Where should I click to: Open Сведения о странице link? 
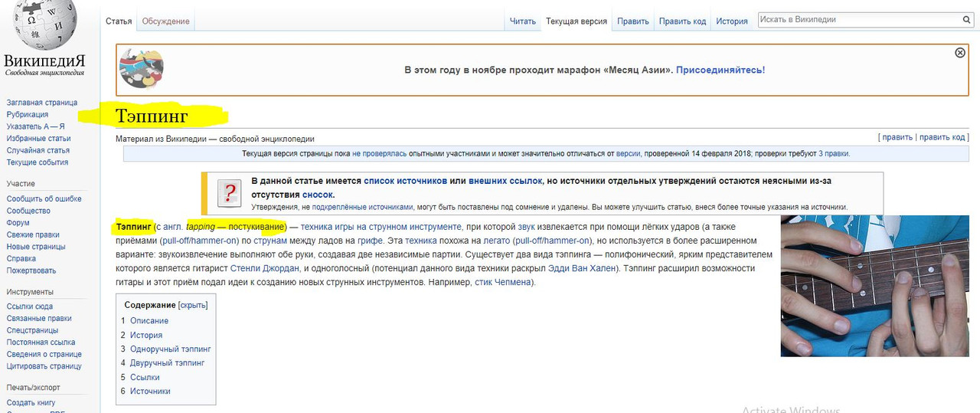tap(44, 355)
